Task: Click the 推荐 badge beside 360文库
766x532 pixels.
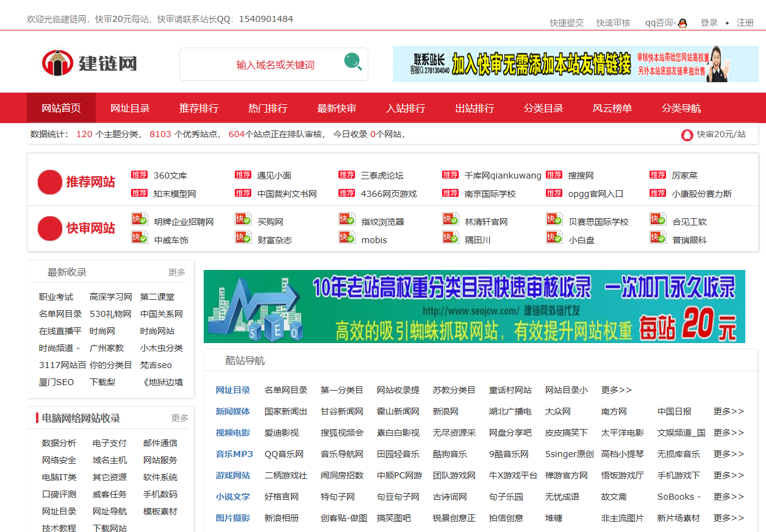Action: point(139,175)
